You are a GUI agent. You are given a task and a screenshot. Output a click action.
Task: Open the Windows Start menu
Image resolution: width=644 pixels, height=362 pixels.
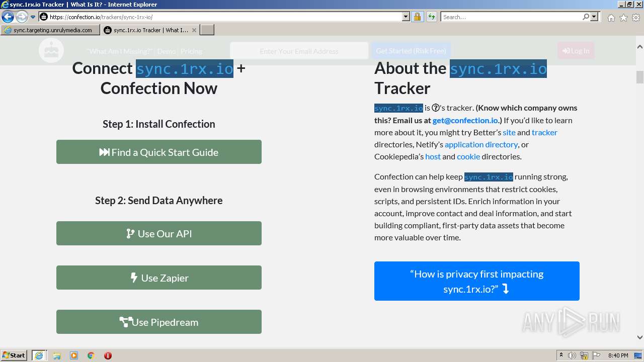tap(14, 355)
